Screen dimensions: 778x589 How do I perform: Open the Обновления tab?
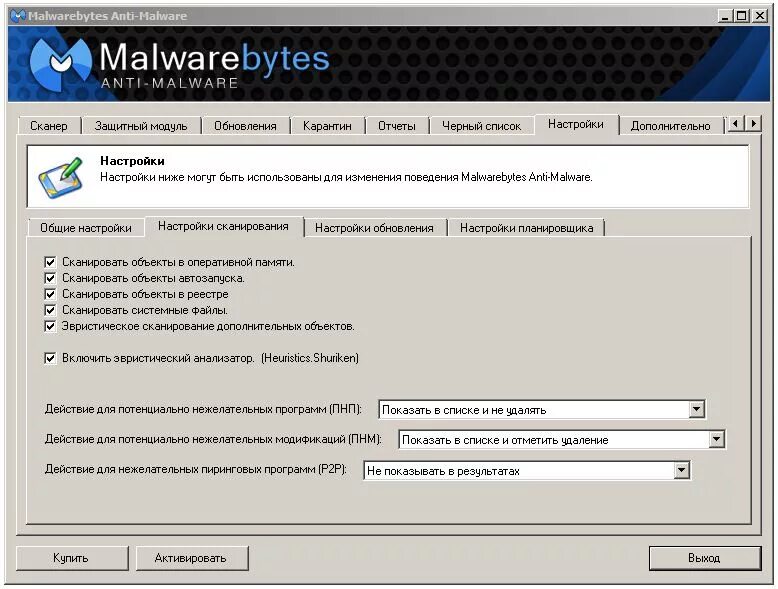point(245,126)
